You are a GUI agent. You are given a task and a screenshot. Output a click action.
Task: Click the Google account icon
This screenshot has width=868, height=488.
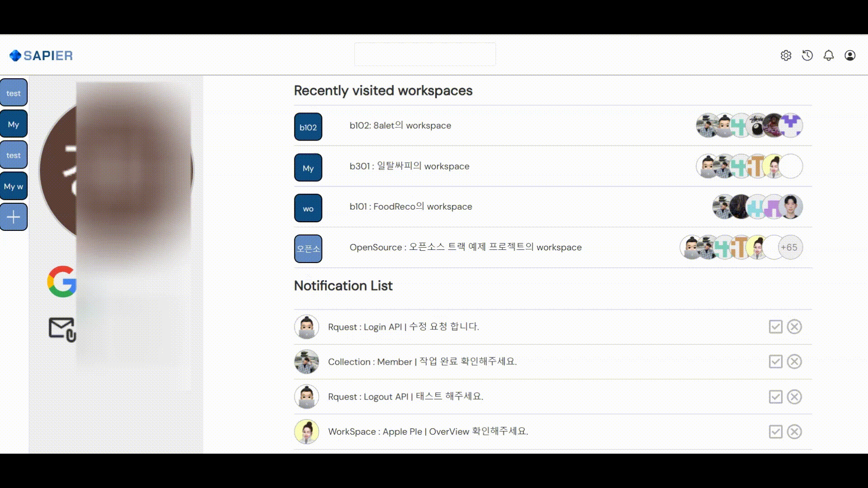pos(62,281)
